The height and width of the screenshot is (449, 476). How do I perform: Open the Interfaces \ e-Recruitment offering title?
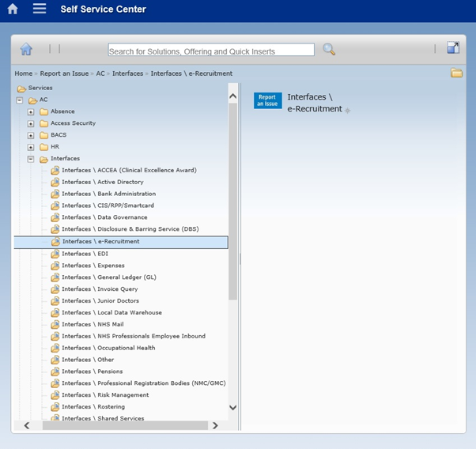pos(315,103)
